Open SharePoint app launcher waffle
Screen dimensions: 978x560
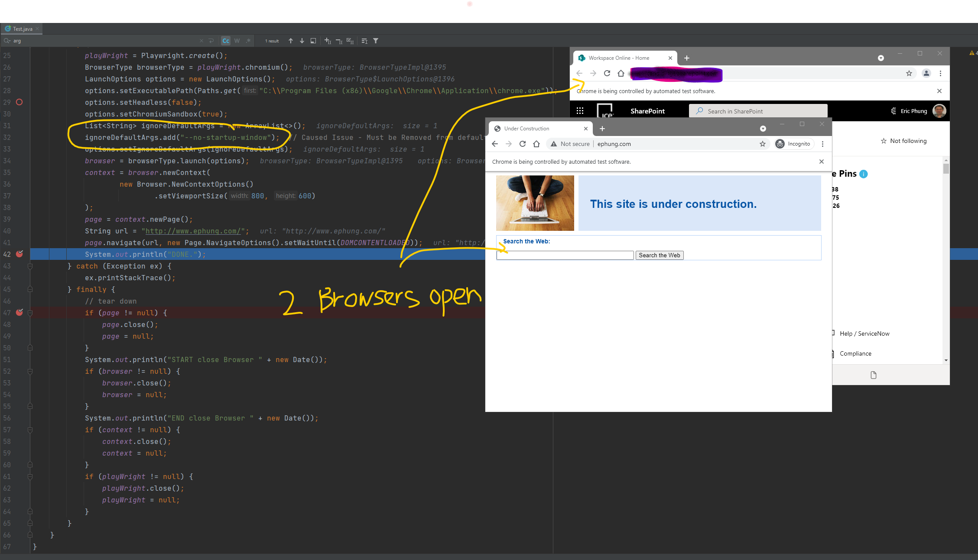tap(580, 111)
